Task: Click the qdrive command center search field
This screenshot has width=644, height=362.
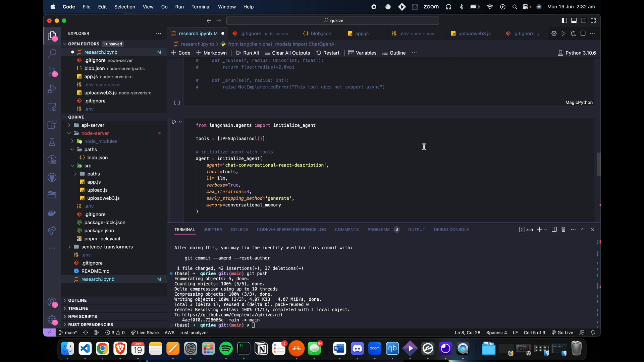Action: (x=333, y=21)
